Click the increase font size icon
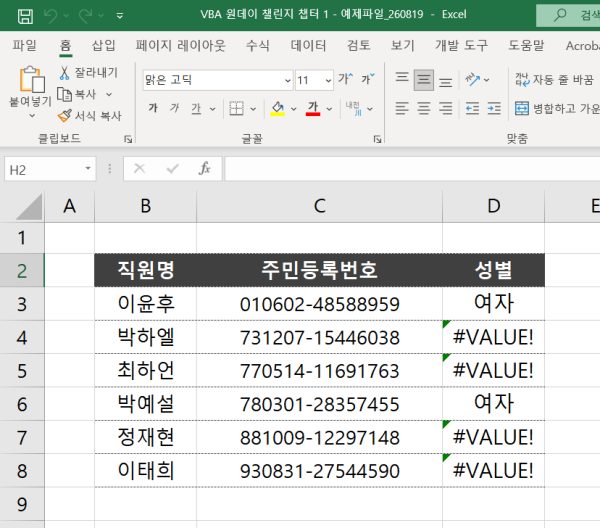The width and height of the screenshot is (600, 528). click(x=345, y=79)
